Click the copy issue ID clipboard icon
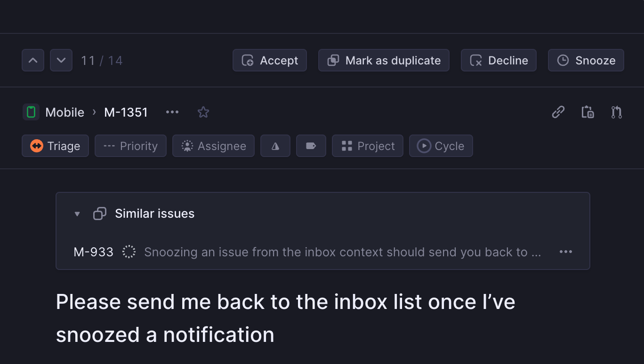644x364 pixels. (x=587, y=112)
